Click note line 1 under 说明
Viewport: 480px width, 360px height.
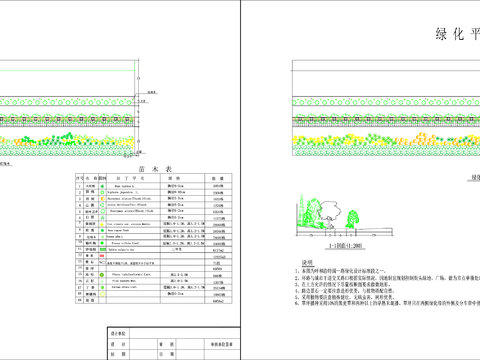point(340,271)
